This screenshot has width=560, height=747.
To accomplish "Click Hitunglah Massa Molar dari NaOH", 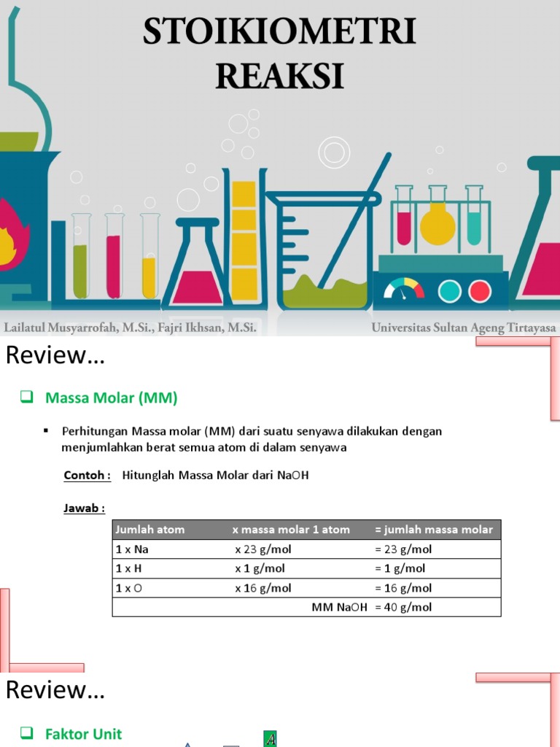I will coord(215,475).
